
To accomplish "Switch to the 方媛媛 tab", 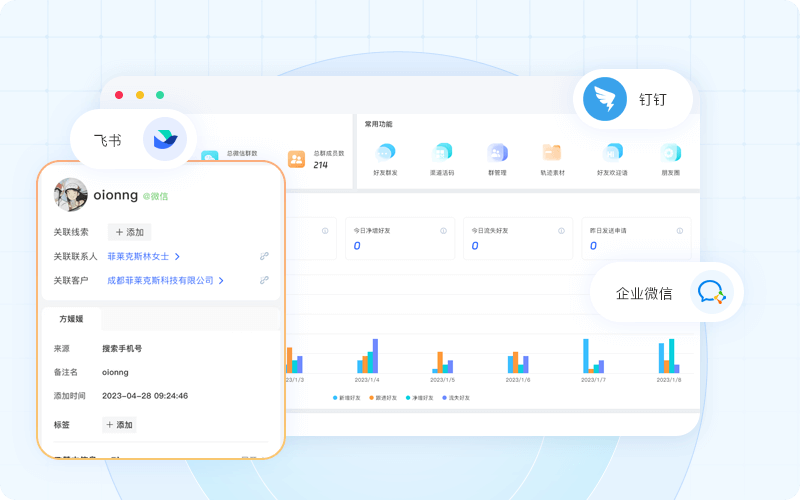I will 71,319.
